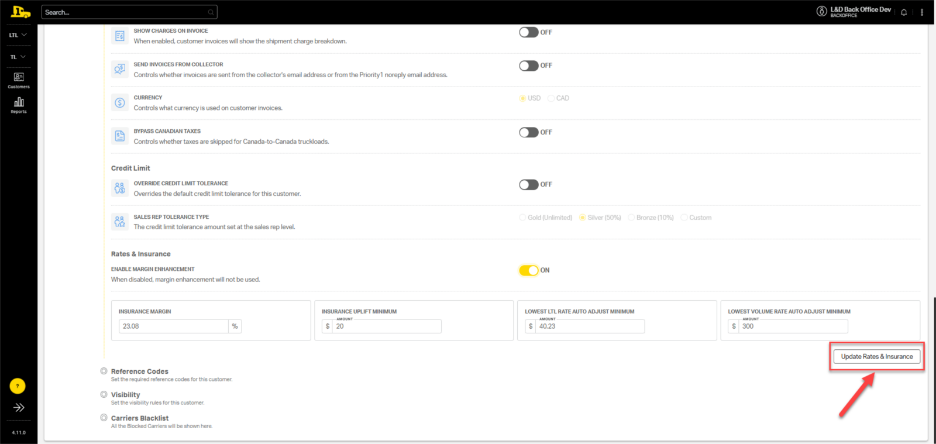Screen dimensions: 936x444
Task: Click the search magnifier icon
Action: (210, 12)
